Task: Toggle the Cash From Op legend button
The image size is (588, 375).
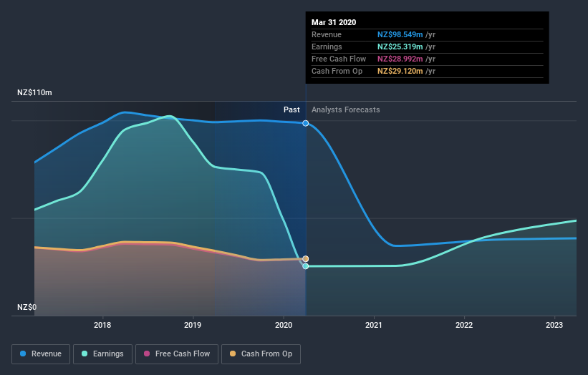Action: pos(261,354)
